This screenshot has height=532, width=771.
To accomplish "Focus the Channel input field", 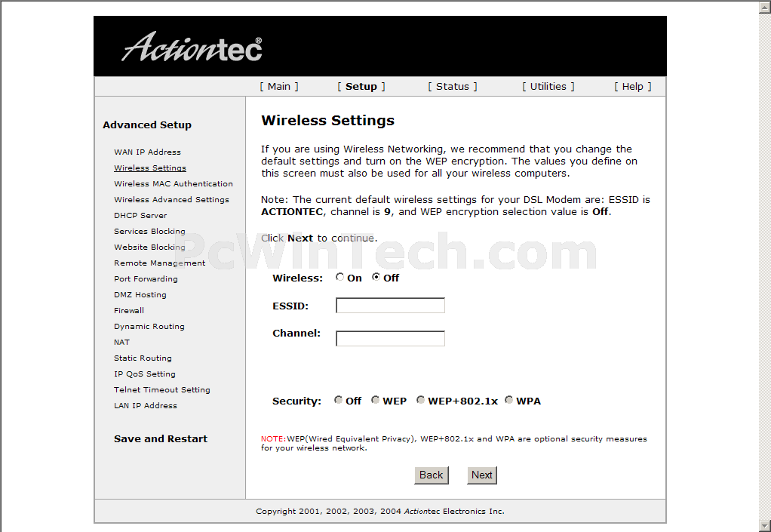I will tap(391, 338).
